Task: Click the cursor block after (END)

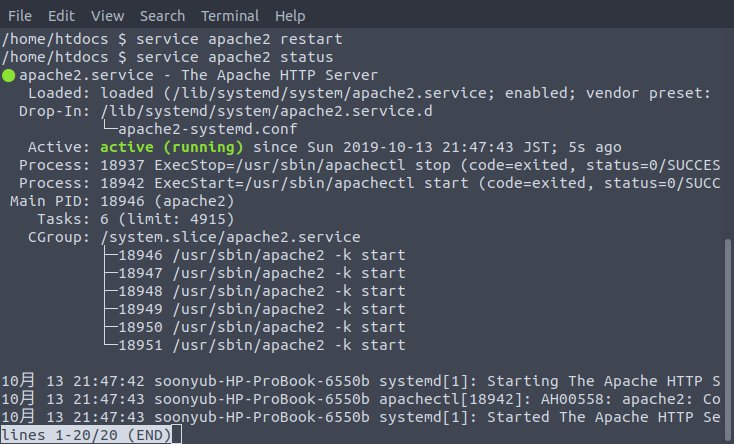Action: tap(176, 435)
